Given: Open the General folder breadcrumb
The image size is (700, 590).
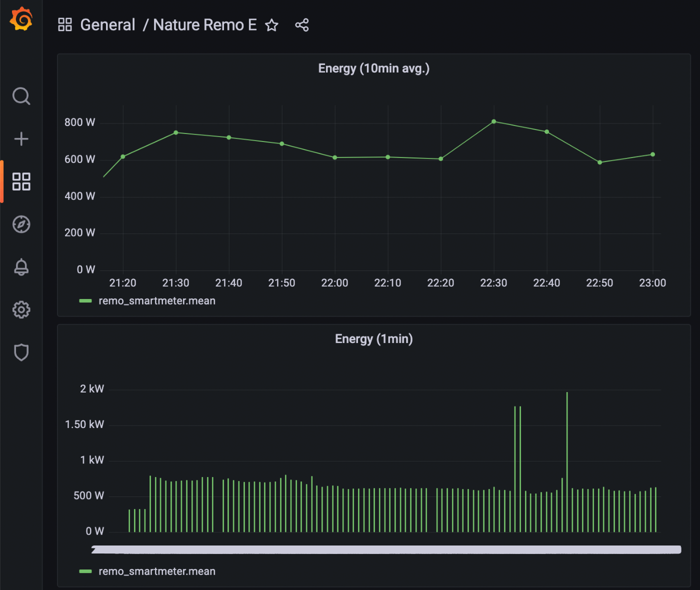Looking at the screenshot, I should coord(107,24).
